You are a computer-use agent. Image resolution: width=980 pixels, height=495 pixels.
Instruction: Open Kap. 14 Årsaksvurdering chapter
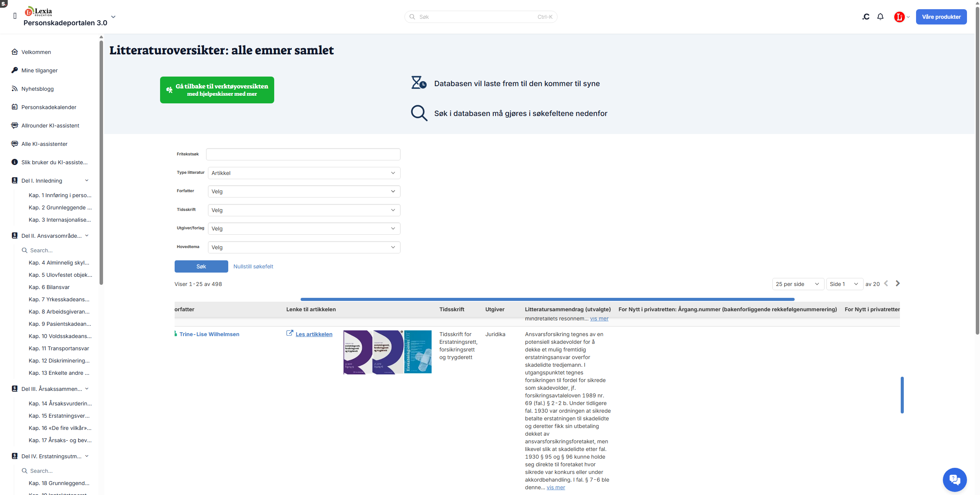pyautogui.click(x=60, y=404)
